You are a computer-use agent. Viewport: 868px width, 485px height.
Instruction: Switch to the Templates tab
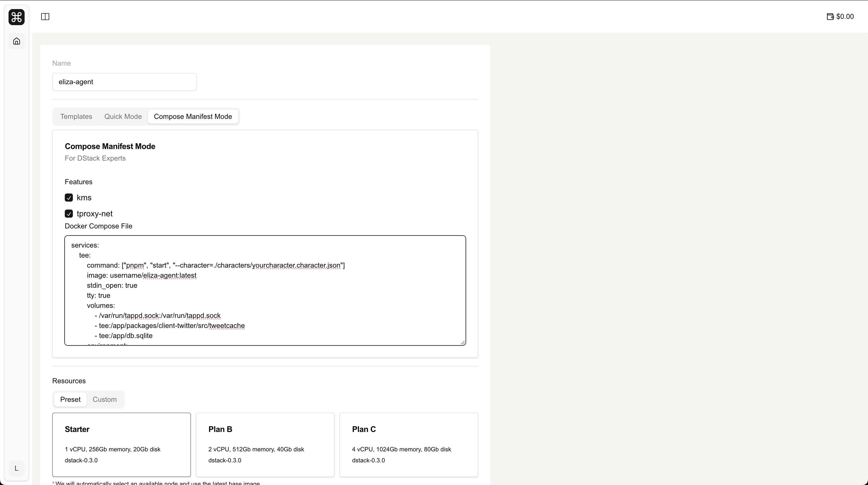76,116
